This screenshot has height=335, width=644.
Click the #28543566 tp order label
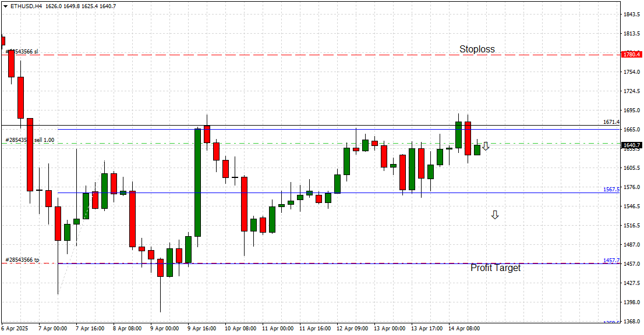23,260
